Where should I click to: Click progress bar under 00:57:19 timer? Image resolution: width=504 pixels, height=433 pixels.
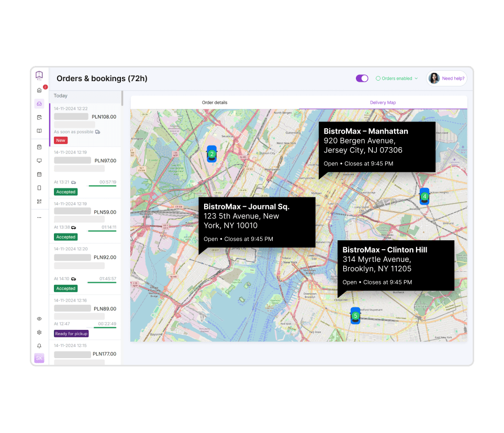point(103,186)
